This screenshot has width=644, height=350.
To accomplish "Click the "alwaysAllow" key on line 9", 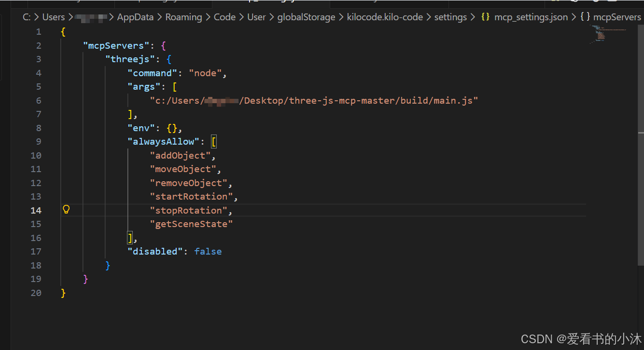I will 163,142.
